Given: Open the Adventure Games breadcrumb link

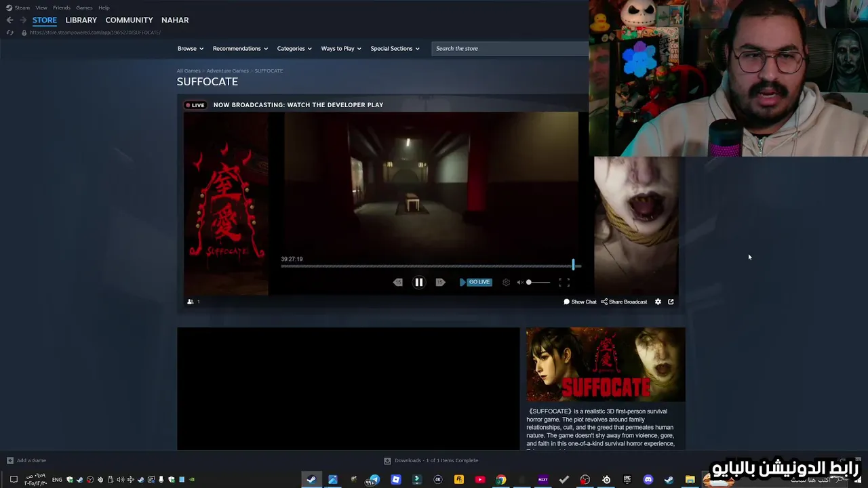Looking at the screenshot, I should 228,70.
